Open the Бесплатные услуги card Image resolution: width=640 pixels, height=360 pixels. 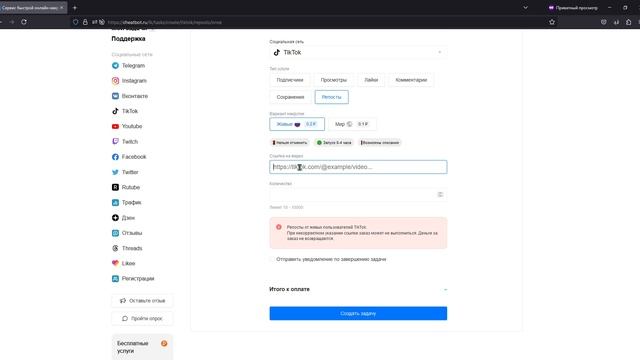click(x=142, y=347)
